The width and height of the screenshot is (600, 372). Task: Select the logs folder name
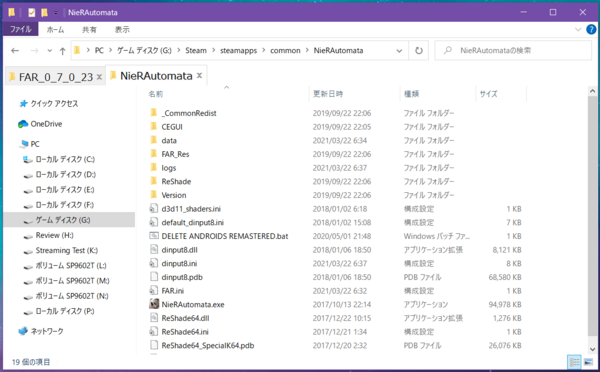coord(169,168)
